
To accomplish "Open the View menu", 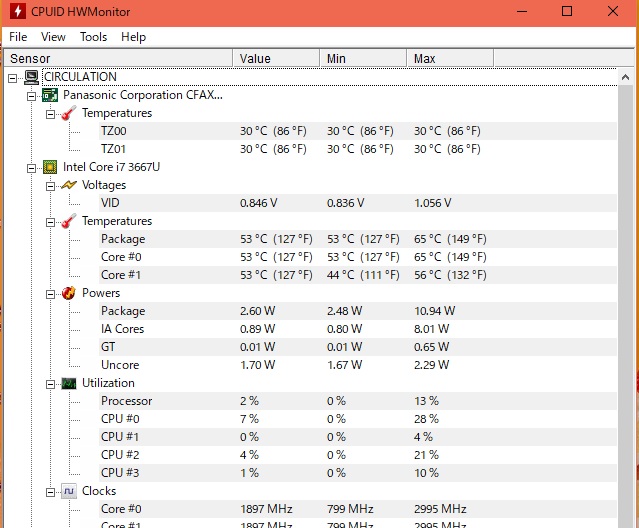I will pos(53,37).
